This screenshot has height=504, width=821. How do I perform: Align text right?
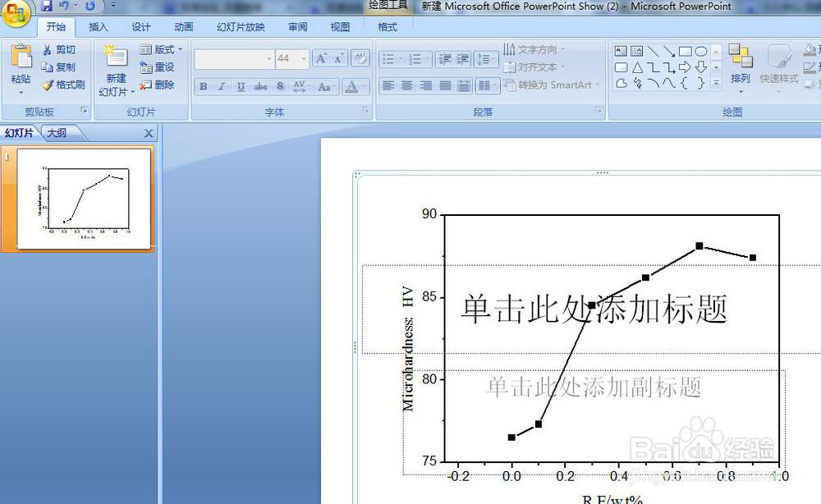click(426, 85)
